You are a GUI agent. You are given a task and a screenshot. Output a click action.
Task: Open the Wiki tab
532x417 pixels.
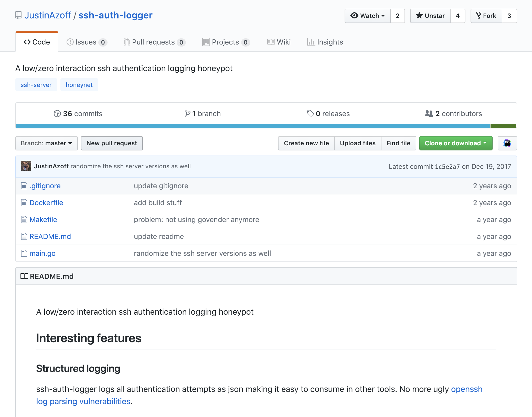pyautogui.click(x=279, y=42)
